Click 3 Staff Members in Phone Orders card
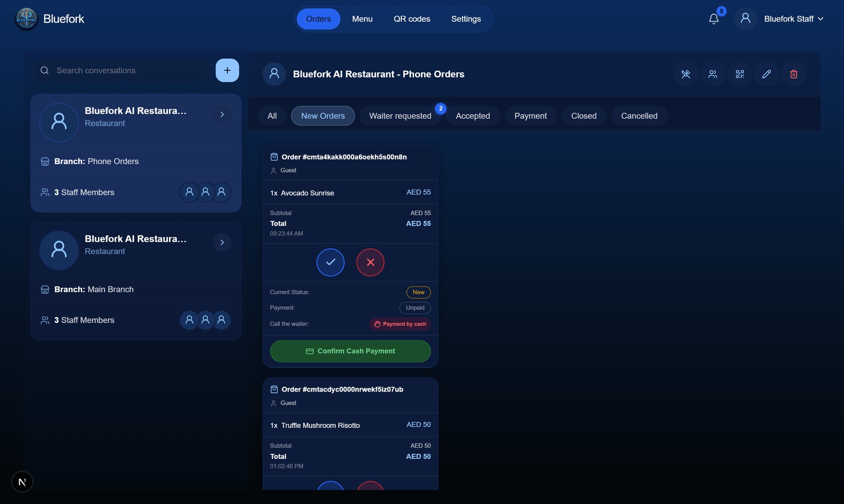Screen dimensions: 844x504 click(x=84, y=192)
